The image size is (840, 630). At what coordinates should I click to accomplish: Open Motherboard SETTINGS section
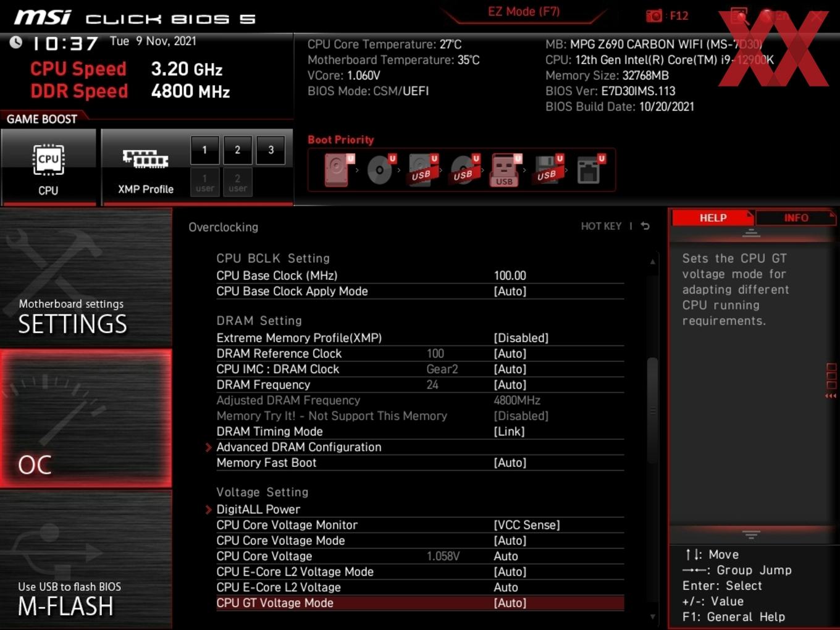click(x=86, y=278)
